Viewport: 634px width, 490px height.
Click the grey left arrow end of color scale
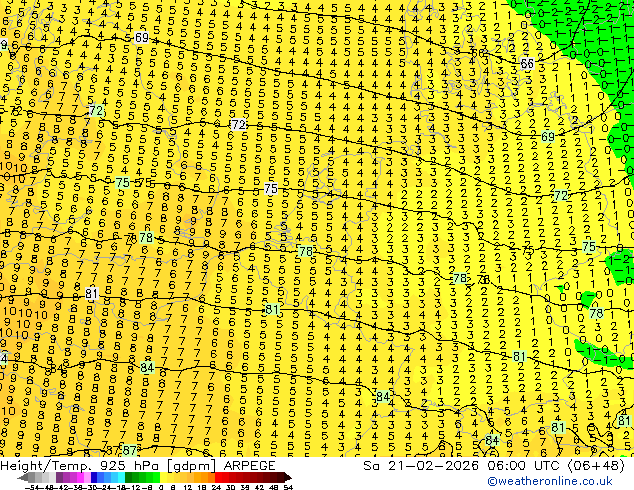click(23, 477)
